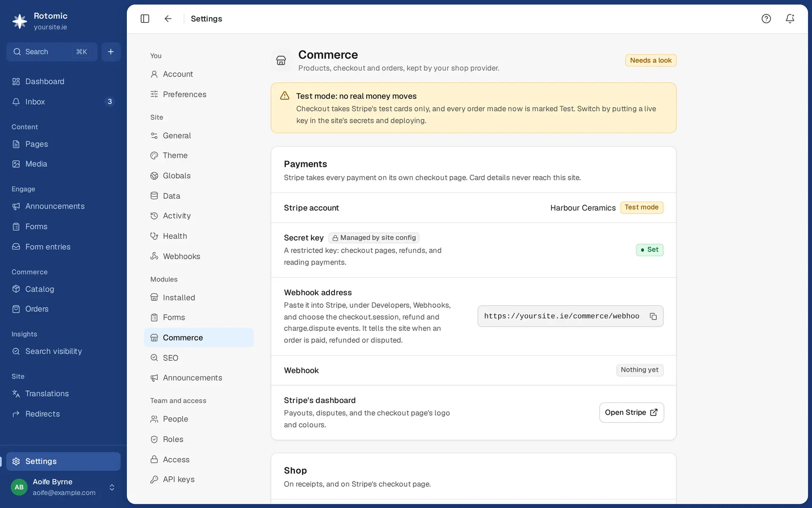Click the plus create button
Viewport: 812px width, 508px height.
pos(111,52)
